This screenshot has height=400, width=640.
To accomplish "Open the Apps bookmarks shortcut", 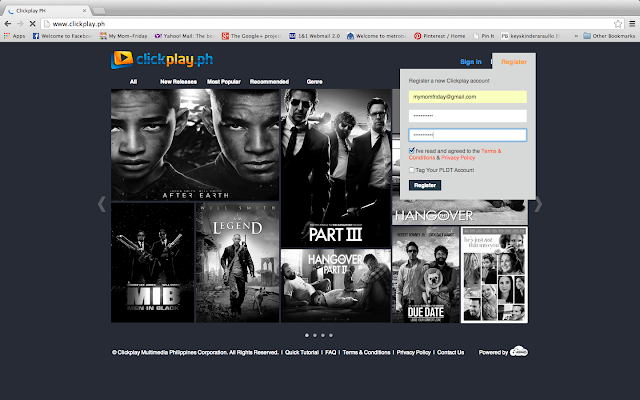I will [14, 36].
